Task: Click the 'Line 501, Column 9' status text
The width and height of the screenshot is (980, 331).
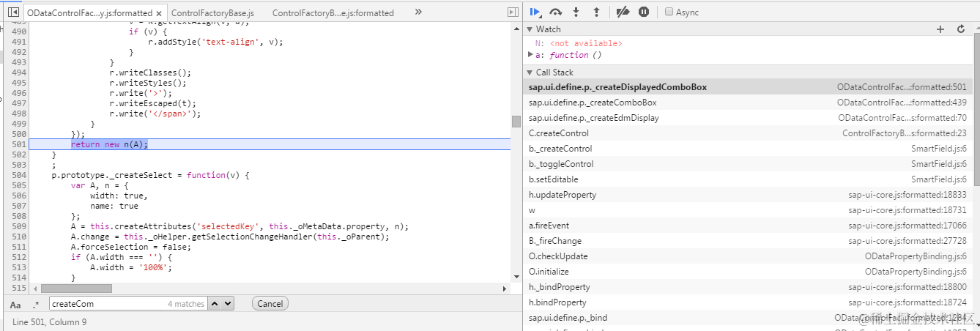Action: coord(49,321)
